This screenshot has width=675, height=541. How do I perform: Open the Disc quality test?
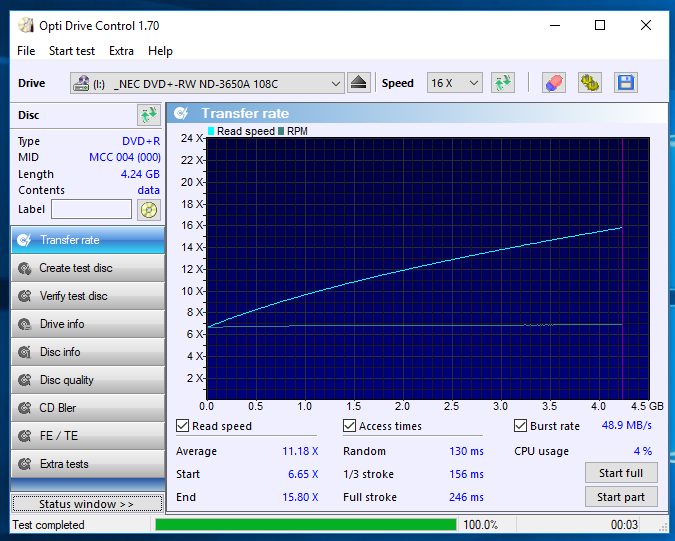point(88,380)
